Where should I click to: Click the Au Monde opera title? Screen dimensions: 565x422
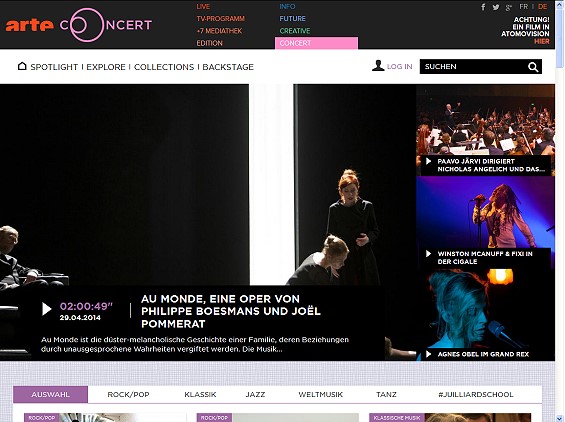tap(231, 311)
